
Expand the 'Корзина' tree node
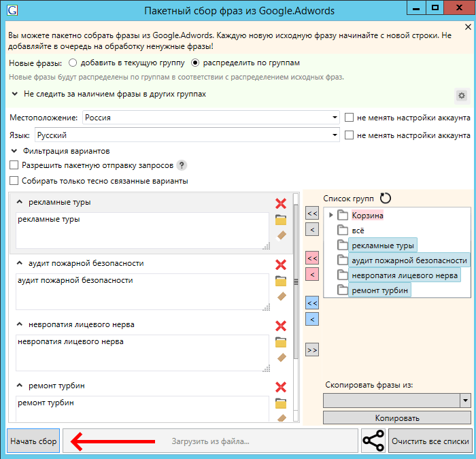tap(331, 216)
